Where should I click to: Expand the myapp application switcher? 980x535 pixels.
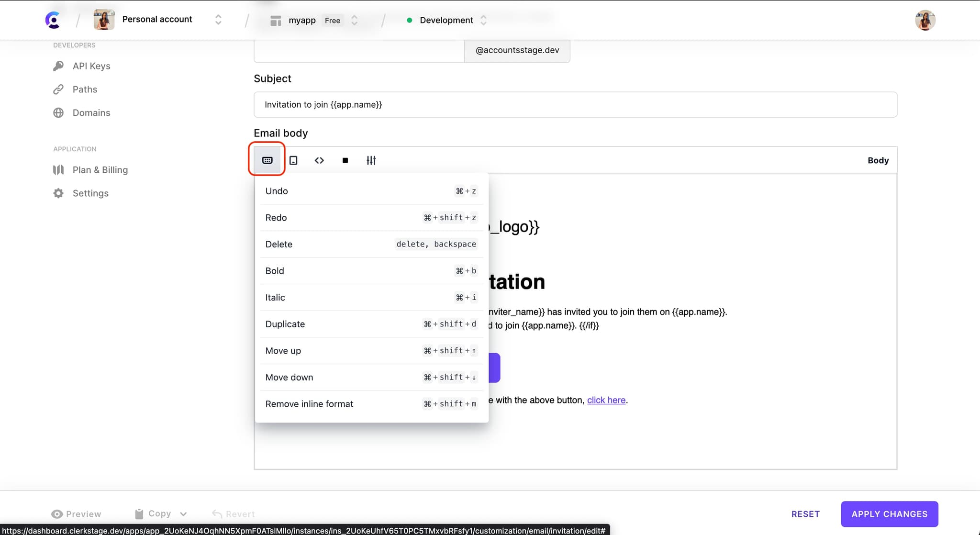point(354,20)
